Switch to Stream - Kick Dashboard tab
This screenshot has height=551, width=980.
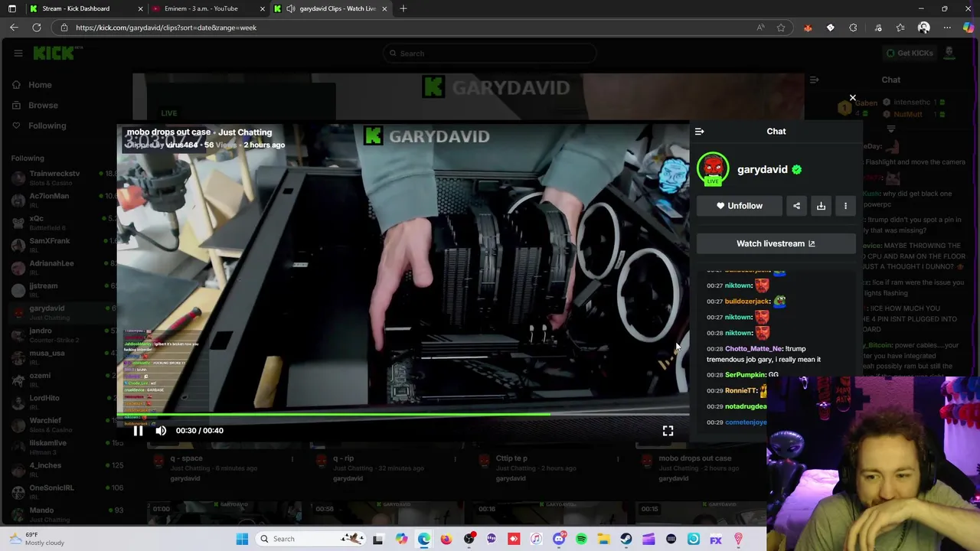point(84,8)
